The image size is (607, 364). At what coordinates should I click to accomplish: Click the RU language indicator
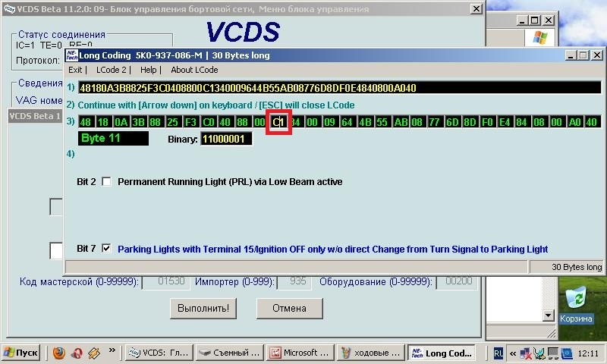pyautogui.click(x=498, y=353)
